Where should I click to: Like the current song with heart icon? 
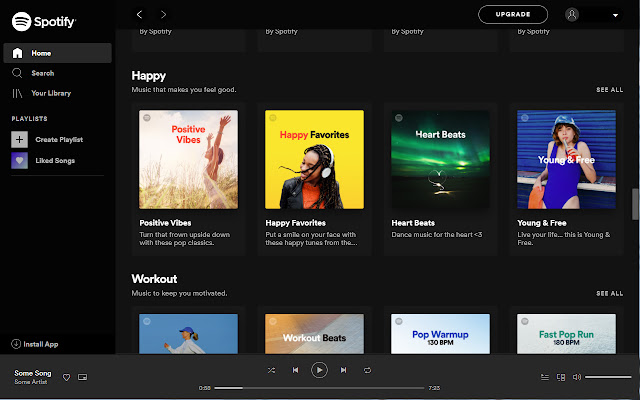tap(67, 377)
